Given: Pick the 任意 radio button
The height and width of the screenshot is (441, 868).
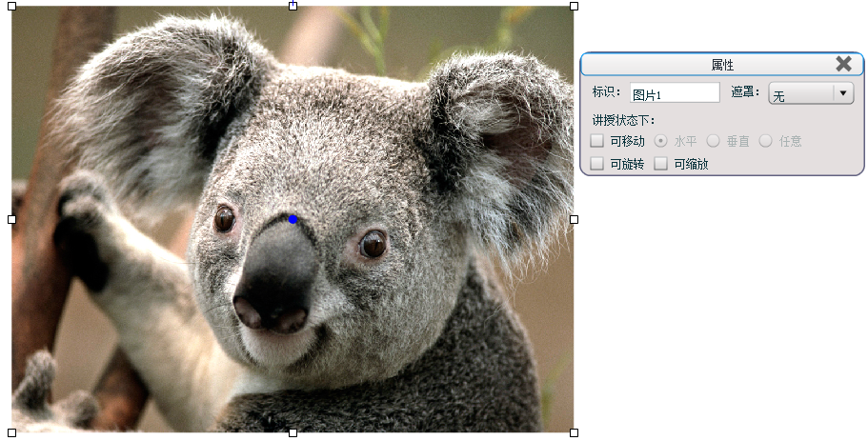Looking at the screenshot, I should [765, 141].
